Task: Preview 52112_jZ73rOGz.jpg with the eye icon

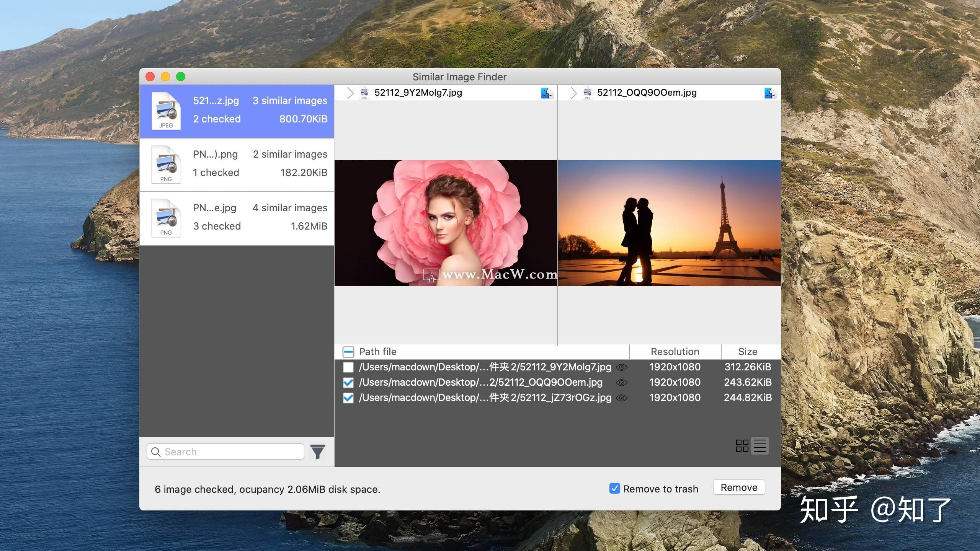Action: click(622, 398)
